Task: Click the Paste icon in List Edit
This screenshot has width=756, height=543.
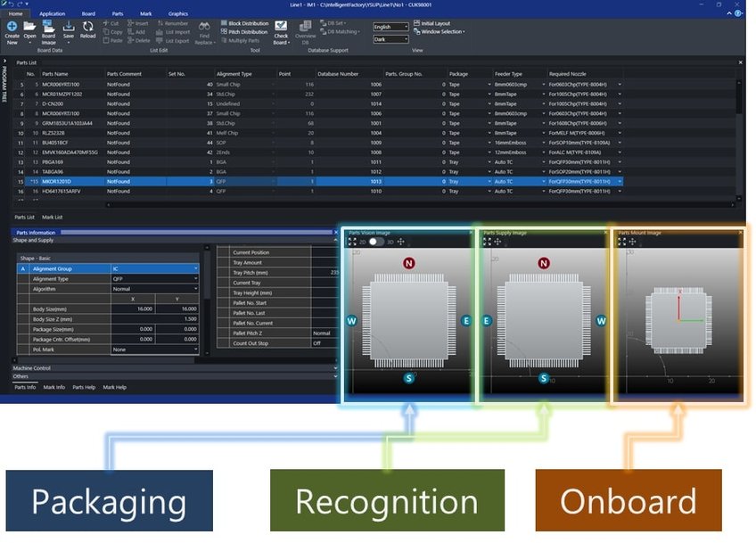Action: coord(106,40)
